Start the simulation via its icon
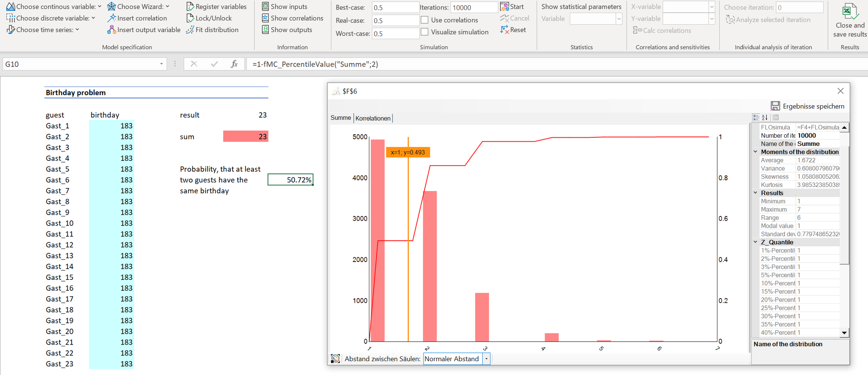The height and width of the screenshot is (375, 868). (x=504, y=7)
